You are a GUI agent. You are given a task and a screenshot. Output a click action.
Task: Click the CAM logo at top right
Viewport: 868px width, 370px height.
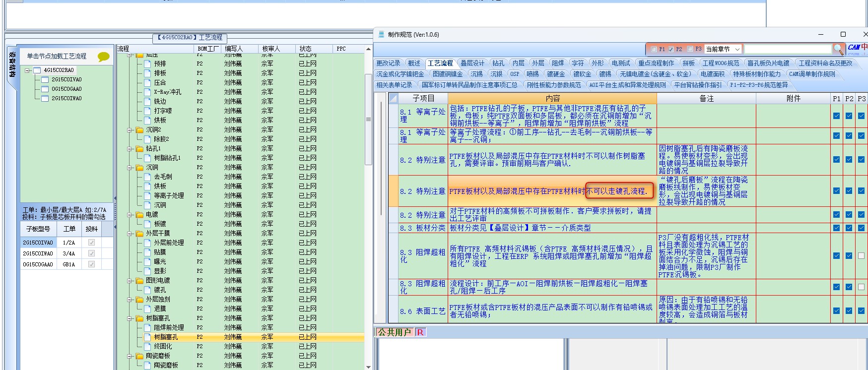pyautogui.click(x=858, y=47)
